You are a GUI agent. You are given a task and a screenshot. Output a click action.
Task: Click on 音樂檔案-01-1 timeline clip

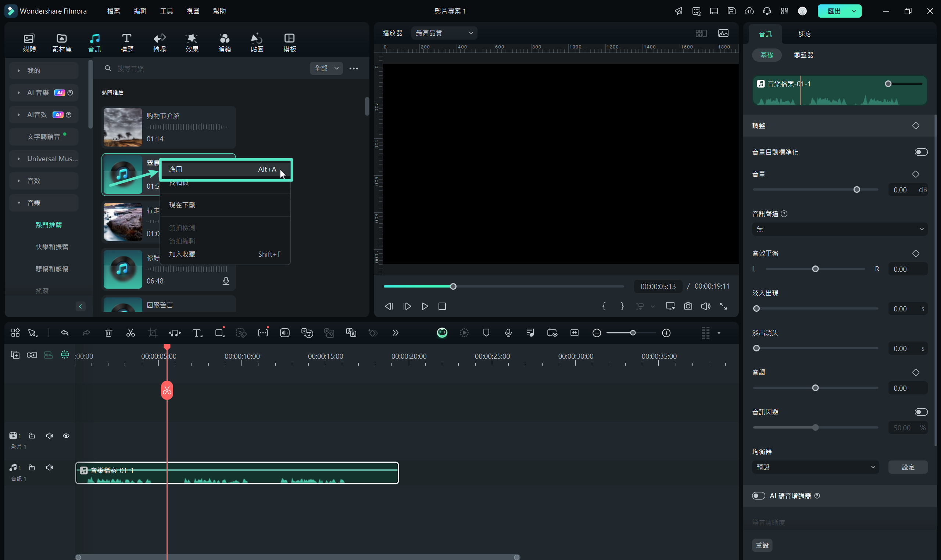[237, 473]
